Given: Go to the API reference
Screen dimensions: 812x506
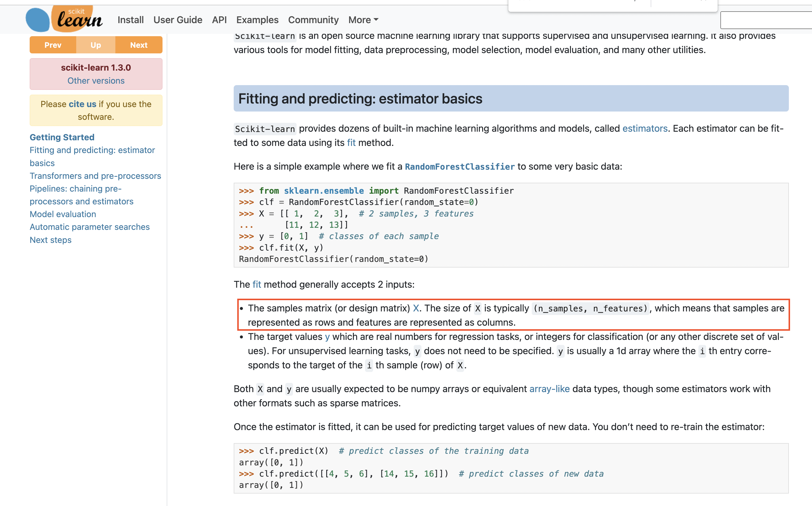Looking at the screenshot, I should 219,20.
